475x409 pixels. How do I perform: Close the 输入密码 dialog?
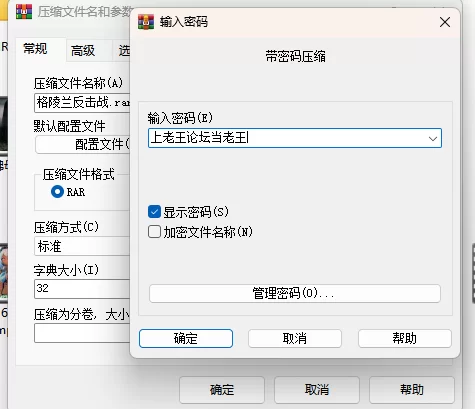445,22
